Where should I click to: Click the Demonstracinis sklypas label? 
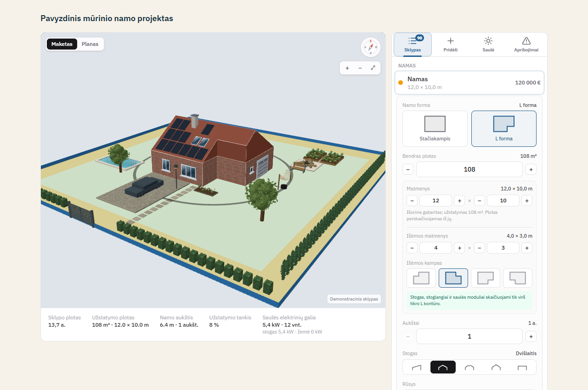point(354,299)
